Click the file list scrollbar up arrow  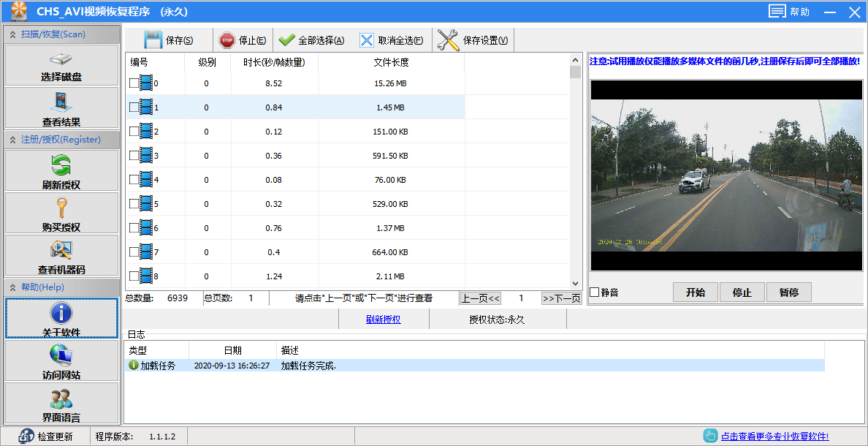click(x=575, y=59)
